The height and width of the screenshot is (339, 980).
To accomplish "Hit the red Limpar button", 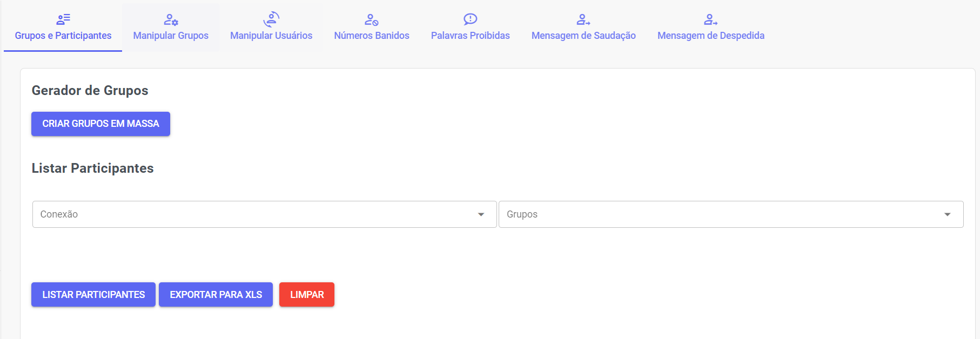I will tap(307, 295).
